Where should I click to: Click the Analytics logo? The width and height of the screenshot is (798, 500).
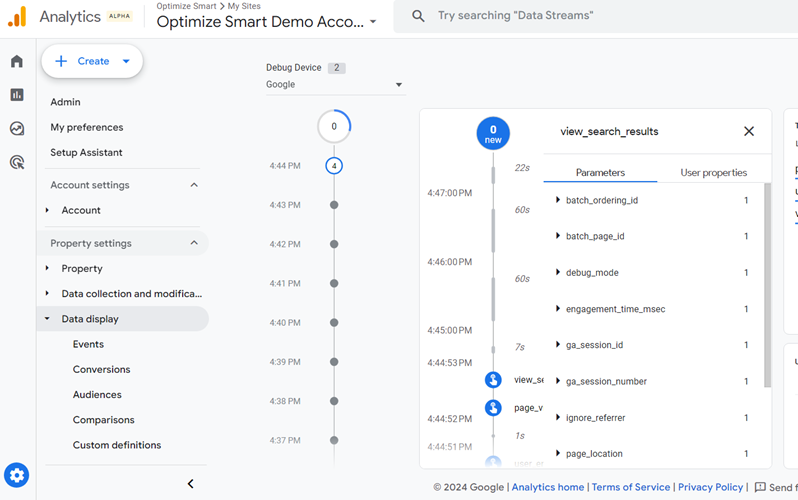(x=17, y=16)
